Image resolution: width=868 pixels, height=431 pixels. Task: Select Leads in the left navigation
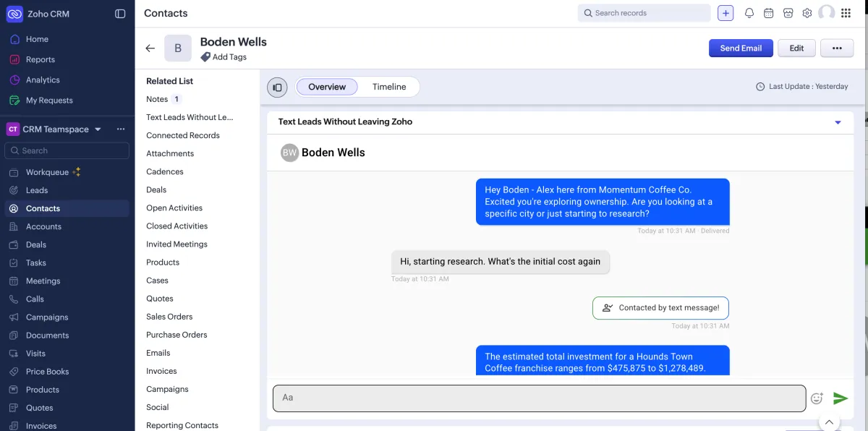click(38, 190)
